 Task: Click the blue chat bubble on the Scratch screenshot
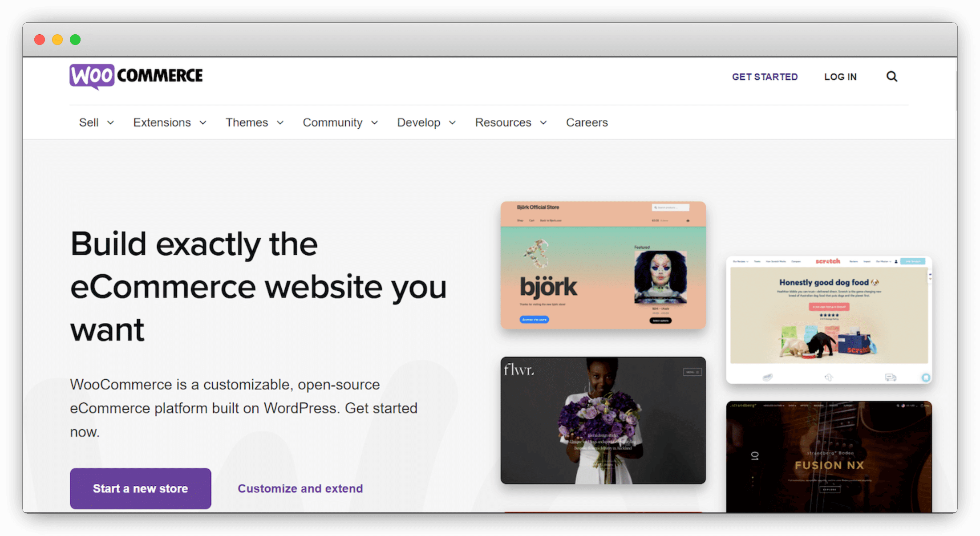pyautogui.click(x=925, y=377)
